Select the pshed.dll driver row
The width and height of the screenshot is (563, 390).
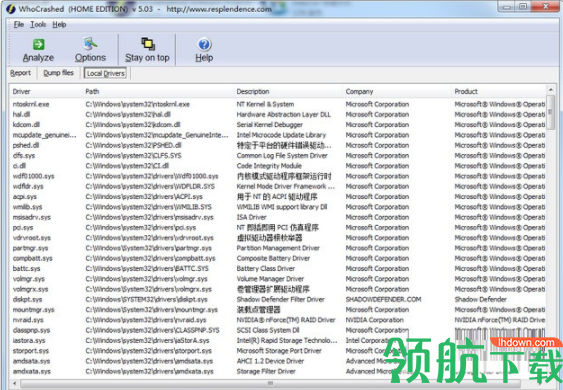pos(278,145)
